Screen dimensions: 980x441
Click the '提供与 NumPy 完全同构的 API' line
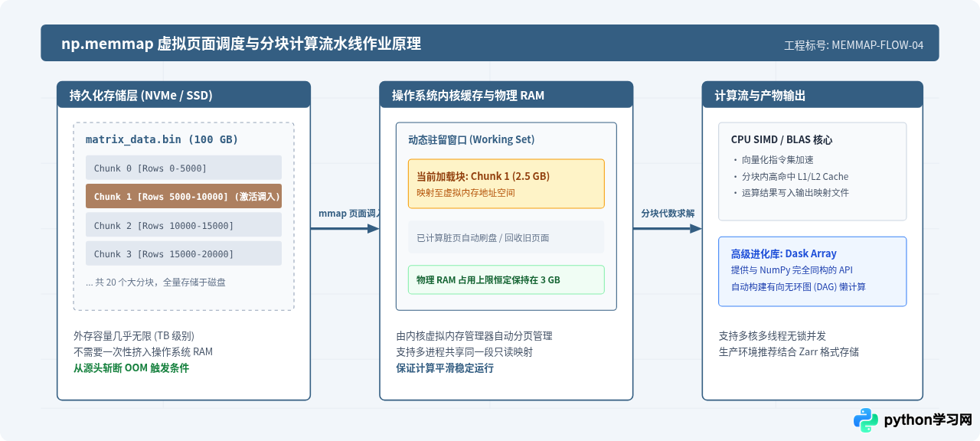click(x=792, y=269)
